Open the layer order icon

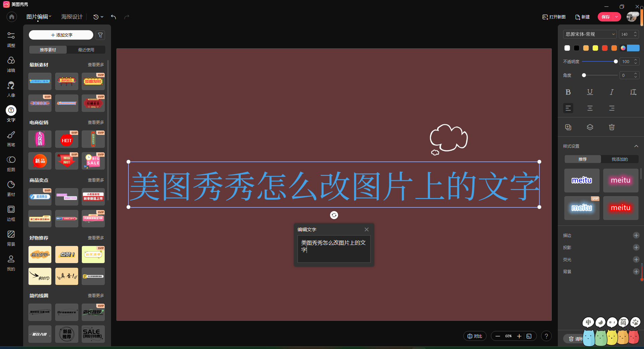click(x=590, y=127)
